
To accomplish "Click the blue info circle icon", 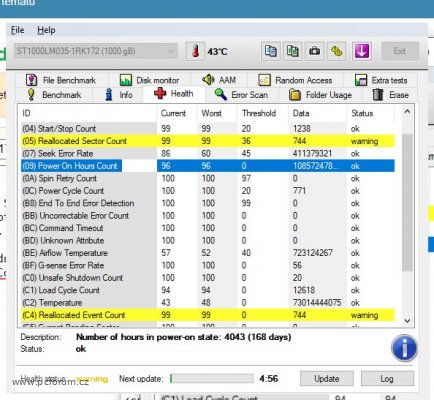I will (404, 348).
